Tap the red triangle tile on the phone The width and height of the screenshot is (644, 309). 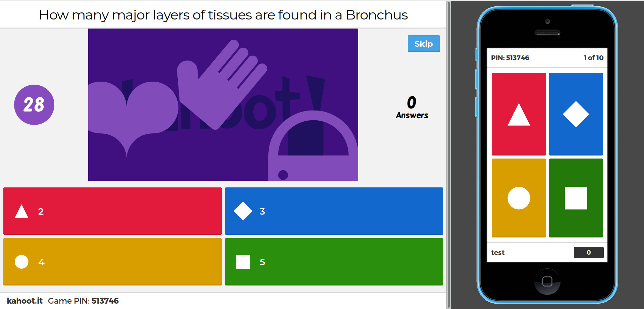pyautogui.click(x=519, y=114)
